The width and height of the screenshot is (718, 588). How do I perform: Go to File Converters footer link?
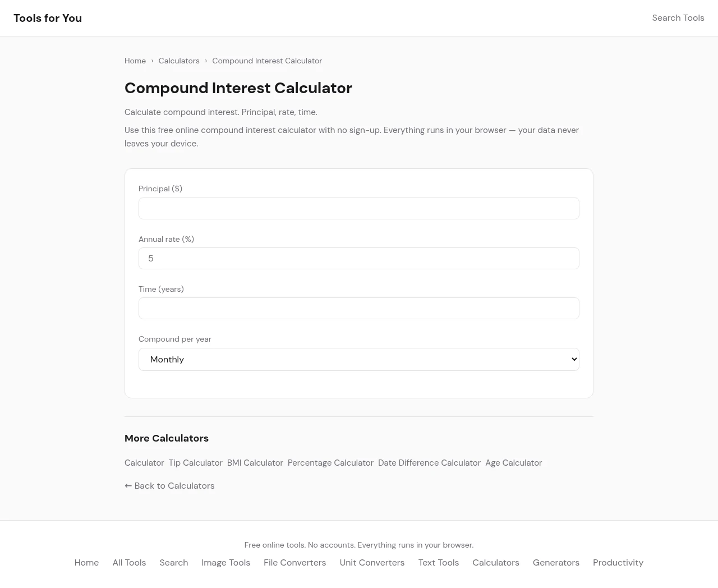[x=294, y=563]
